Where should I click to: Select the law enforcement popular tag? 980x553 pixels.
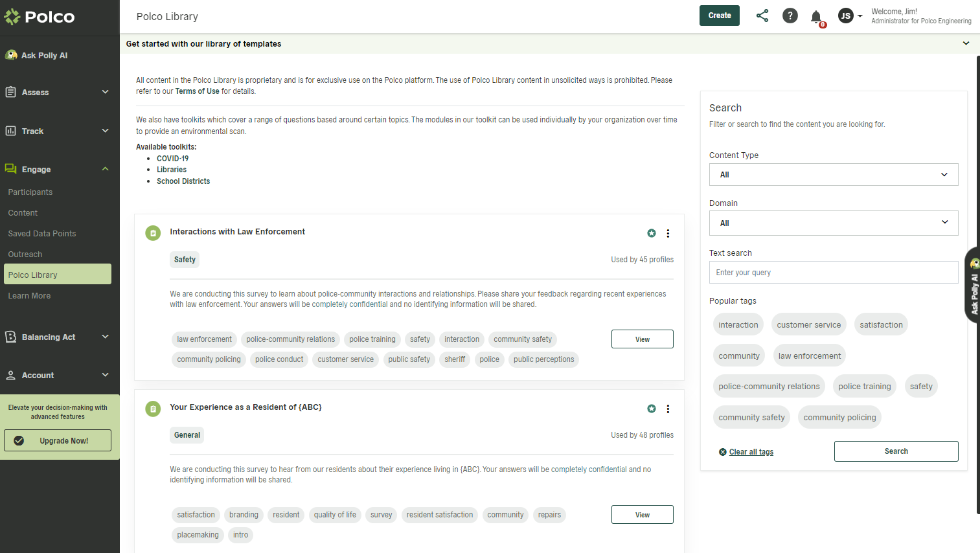tap(810, 356)
